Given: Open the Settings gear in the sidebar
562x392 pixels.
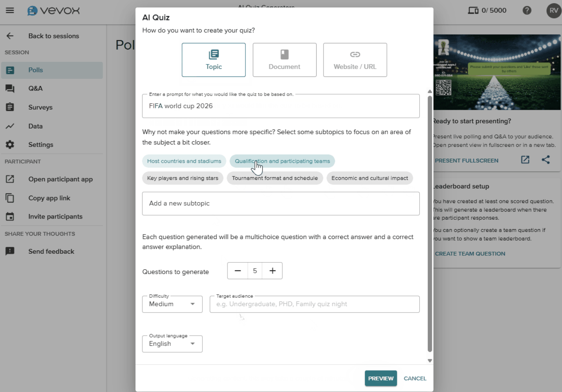Looking at the screenshot, I should click(x=10, y=144).
